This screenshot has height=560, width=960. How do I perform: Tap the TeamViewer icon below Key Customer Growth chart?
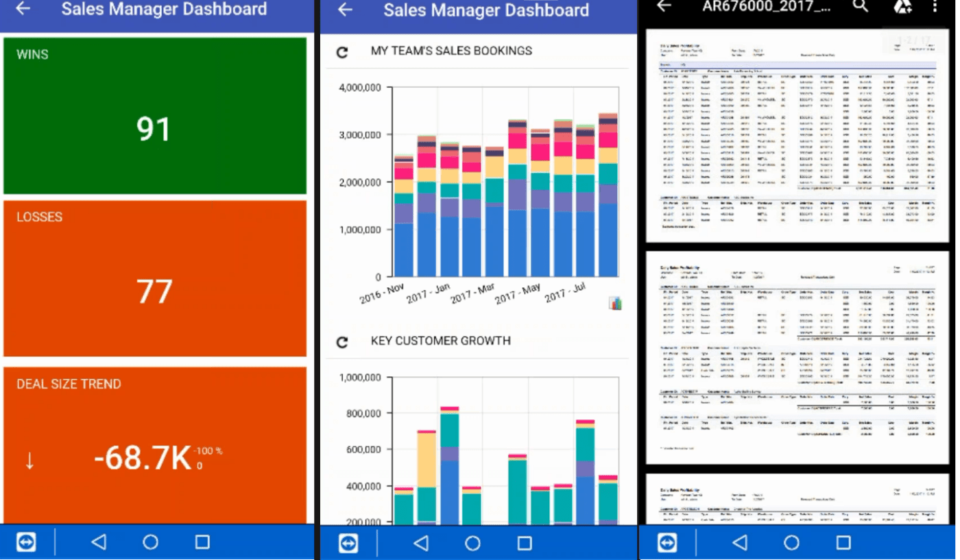(348, 543)
